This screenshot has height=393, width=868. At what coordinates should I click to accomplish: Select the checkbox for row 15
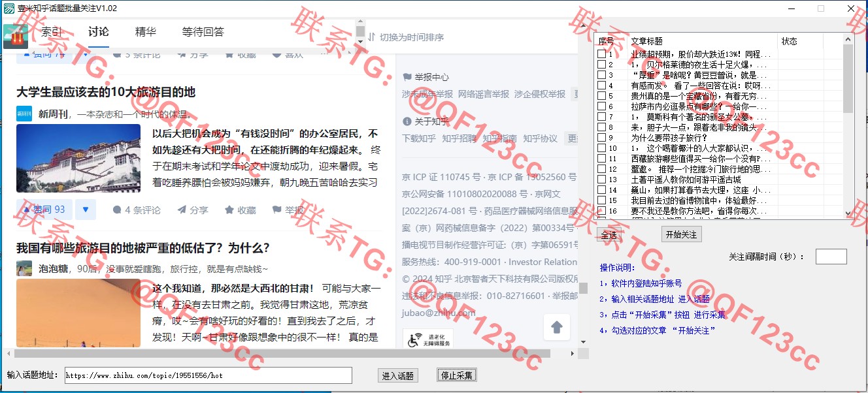pos(601,200)
